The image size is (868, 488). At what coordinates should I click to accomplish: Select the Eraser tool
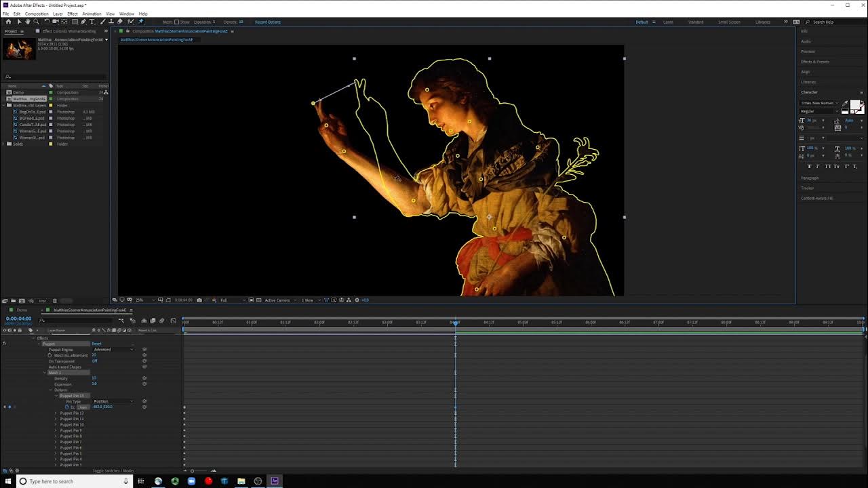(120, 22)
